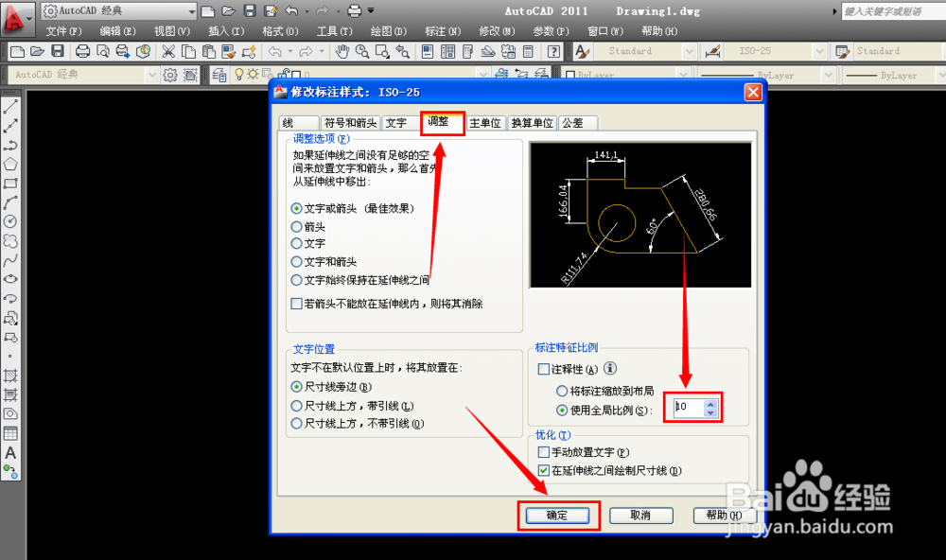The width and height of the screenshot is (946, 560).
Task: Select the Circle draw tool
Action: click(x=10, y=221)
